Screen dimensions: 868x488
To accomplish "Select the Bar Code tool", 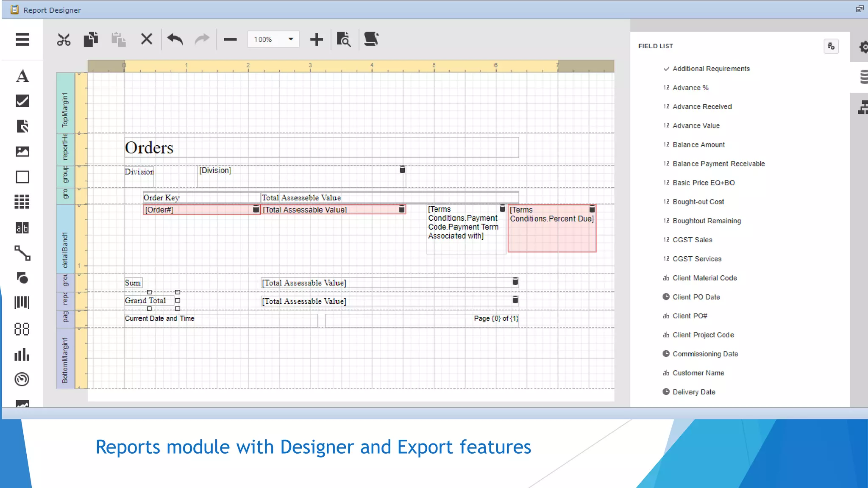I will (x=22, y=303).
